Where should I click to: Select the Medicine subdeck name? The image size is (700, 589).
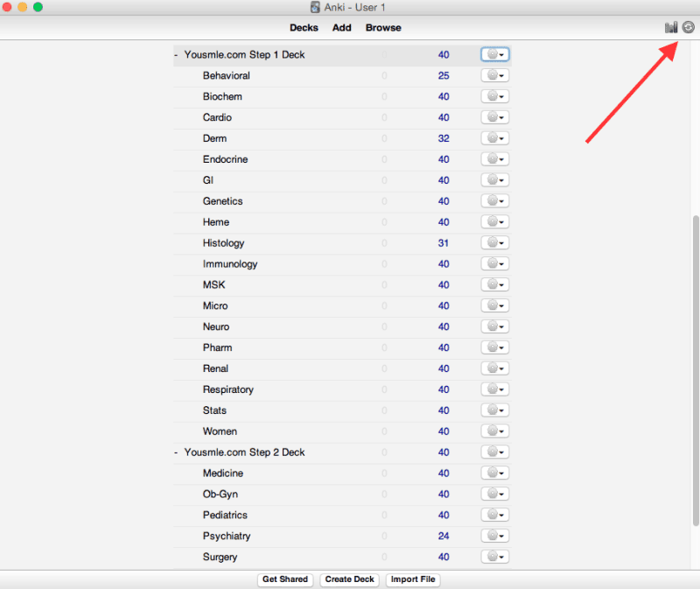tap(223, 473)
